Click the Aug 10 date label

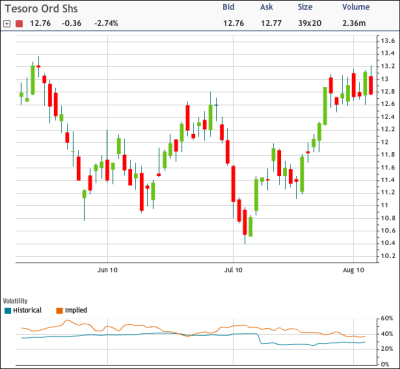tap(353, 270)
